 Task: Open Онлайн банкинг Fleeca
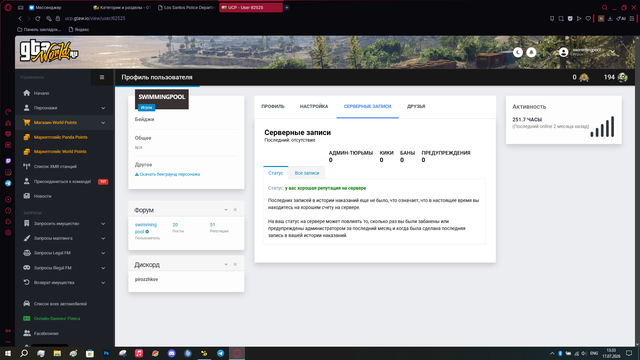57,318
